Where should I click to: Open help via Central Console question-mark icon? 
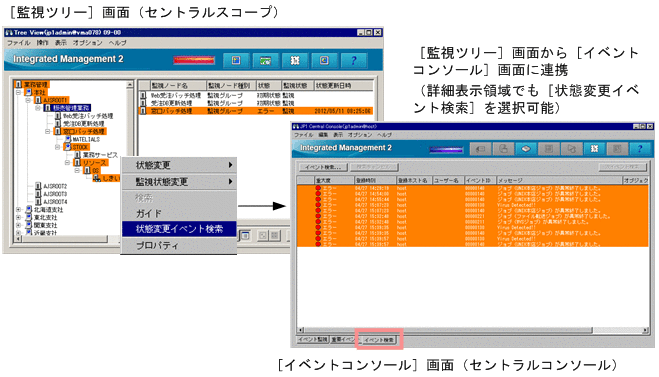point(640,149)
